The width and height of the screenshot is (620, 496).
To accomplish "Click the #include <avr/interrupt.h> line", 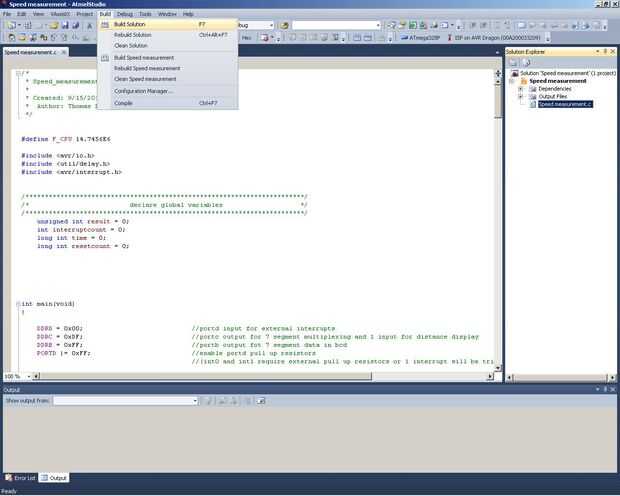I will [x=71, y=172].
